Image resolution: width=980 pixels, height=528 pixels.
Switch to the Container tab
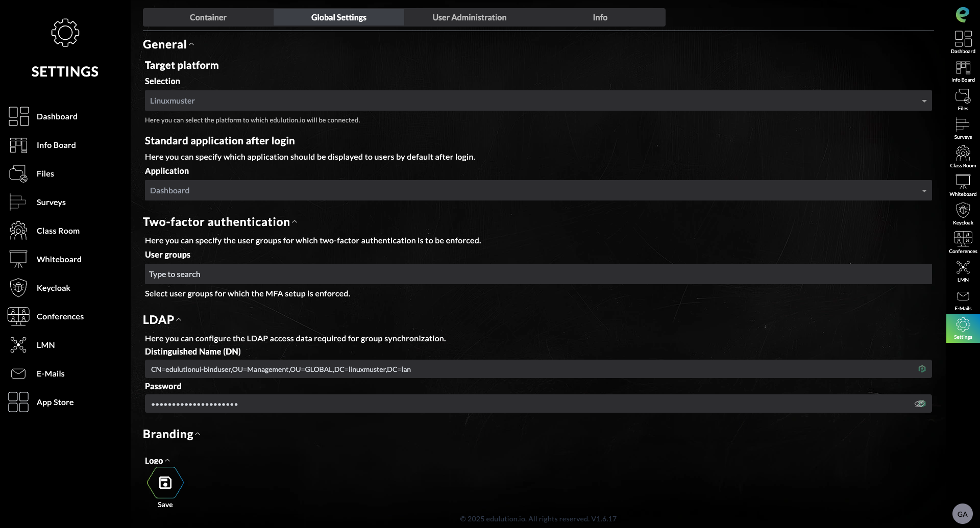(208, 17)
